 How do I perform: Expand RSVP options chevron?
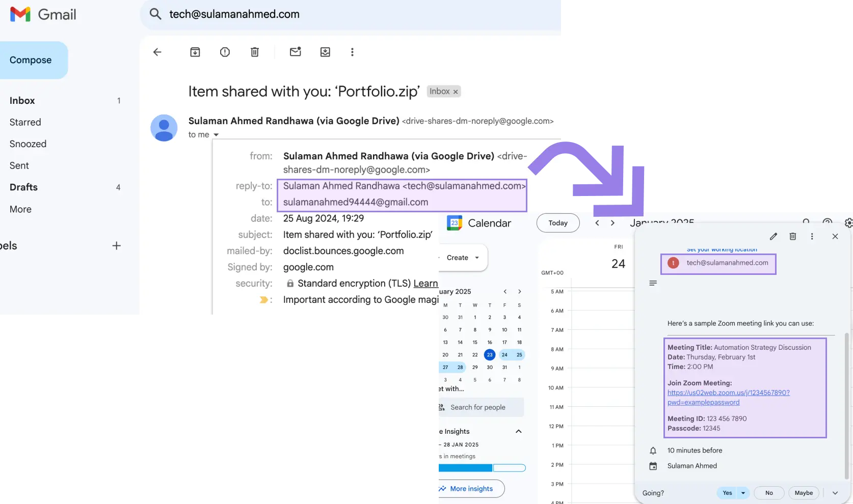coord(835,493)
